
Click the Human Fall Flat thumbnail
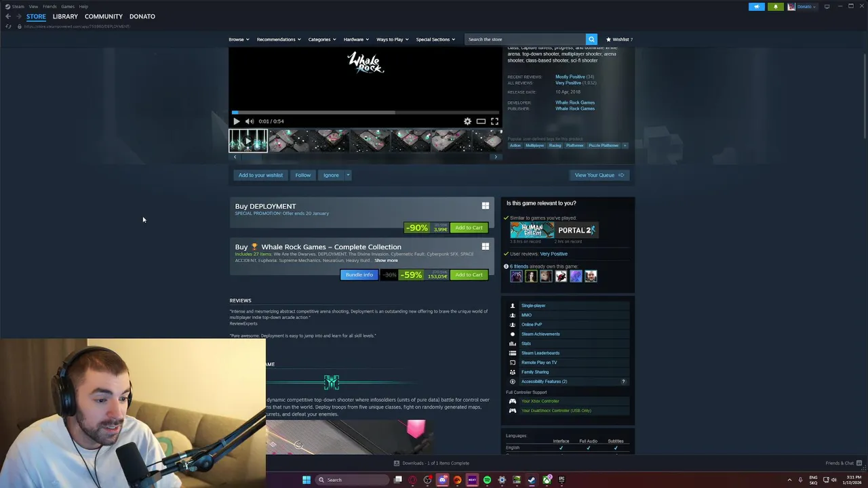532,230
